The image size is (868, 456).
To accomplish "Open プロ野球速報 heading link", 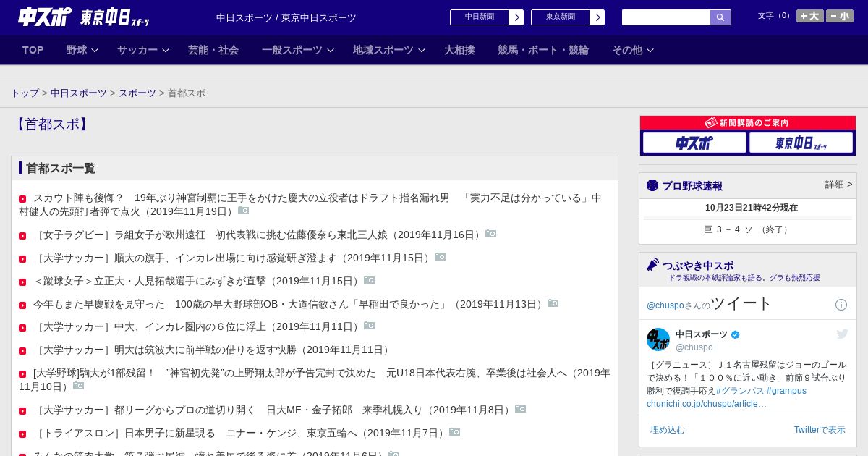I will tap(692, 185).
